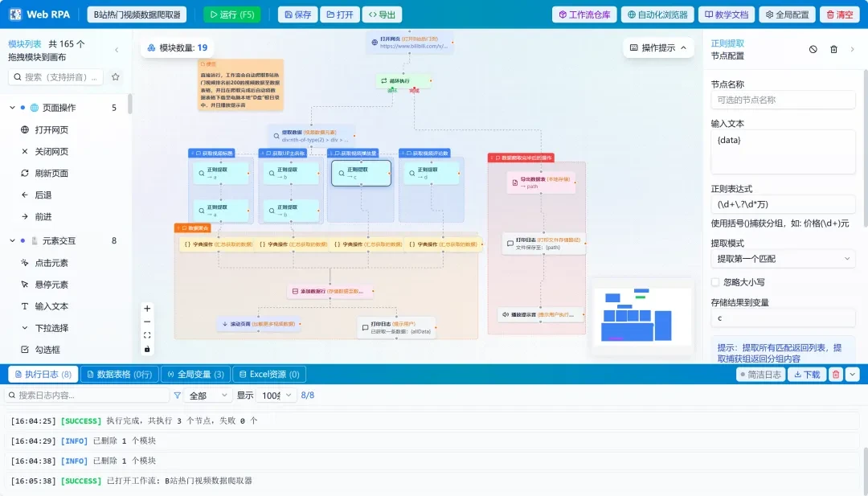Check the 忽略大小写 checkbox
The height and width of the screenshot is (496, 868).
[x=715, y=282]
